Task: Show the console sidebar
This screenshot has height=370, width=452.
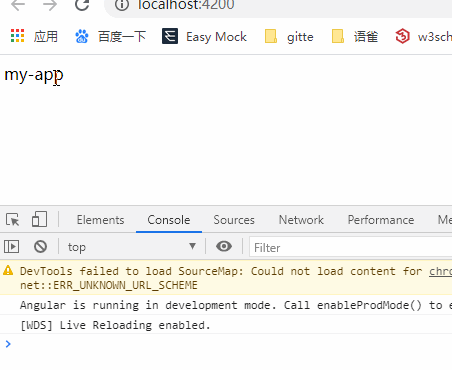Action: (x=12, y=247)
